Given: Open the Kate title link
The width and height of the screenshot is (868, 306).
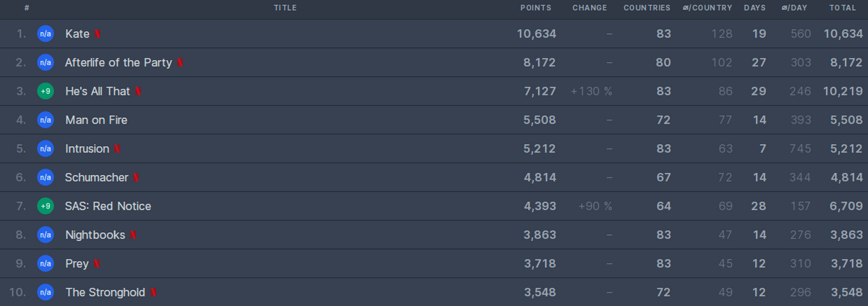Looking at the screenshot, I should coord(77,34).
